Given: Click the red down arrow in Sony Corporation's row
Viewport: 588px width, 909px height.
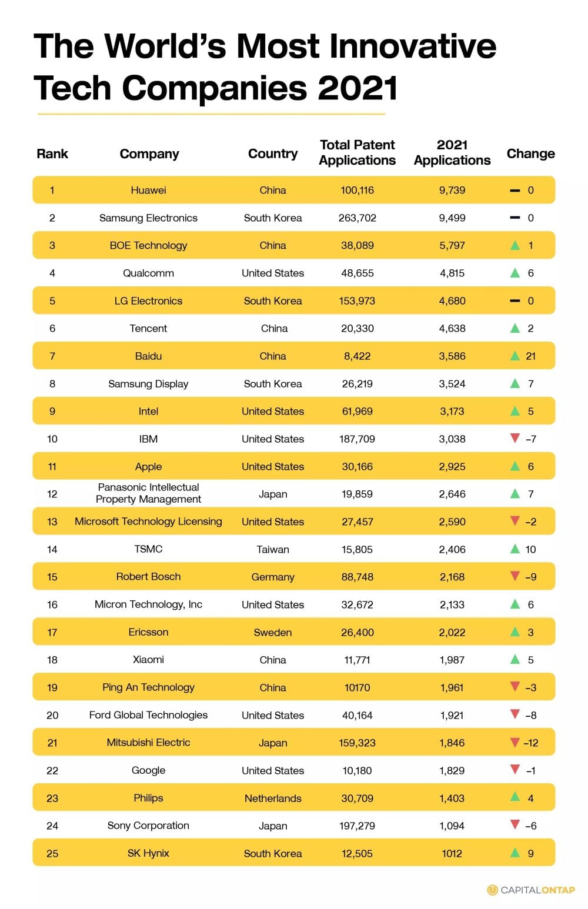Looking at the screenshot, I should point(515,825).
